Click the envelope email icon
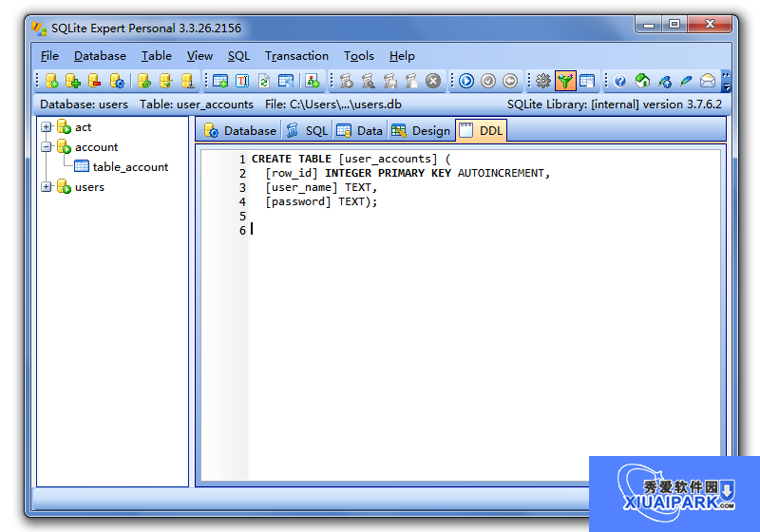The image size is (760, 532). tap(708, 81)
